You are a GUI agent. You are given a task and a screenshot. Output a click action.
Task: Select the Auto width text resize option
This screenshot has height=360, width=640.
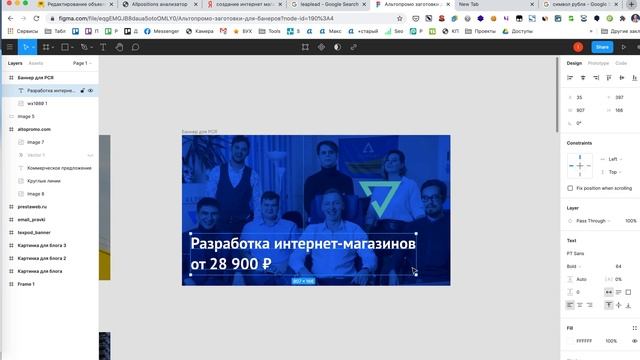(x=609, y=292)
